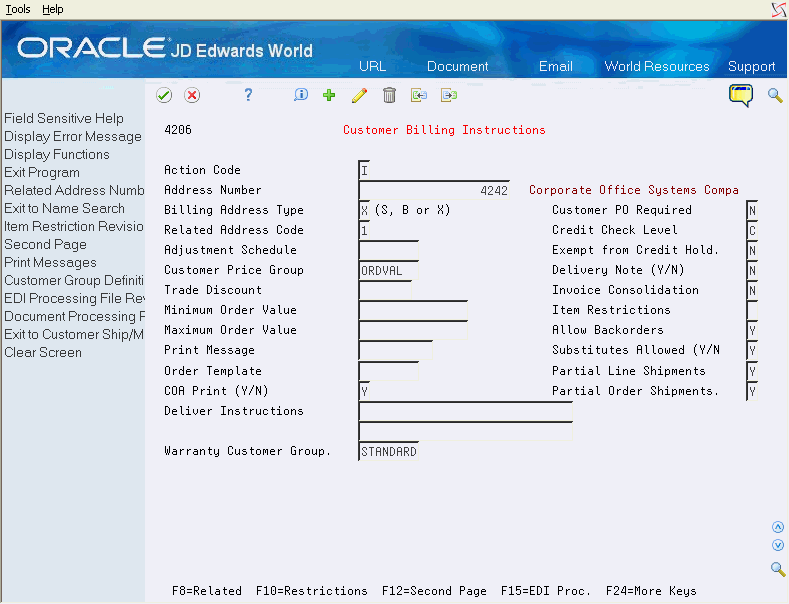
Task: Open the URL tab in the banner
Action: [x=372, y=66]
